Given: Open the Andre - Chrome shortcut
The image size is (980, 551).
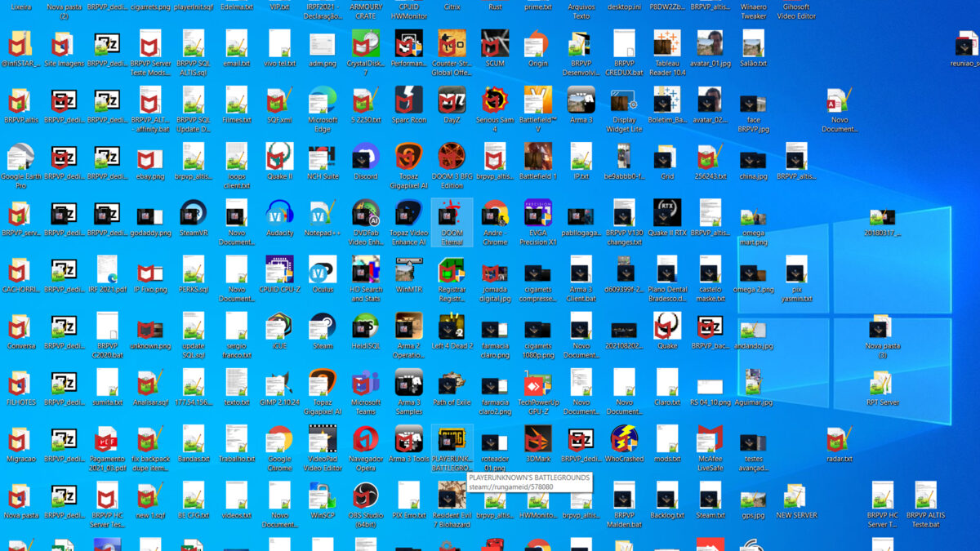Looking at the screenshot, I should (x=495, y=213).
